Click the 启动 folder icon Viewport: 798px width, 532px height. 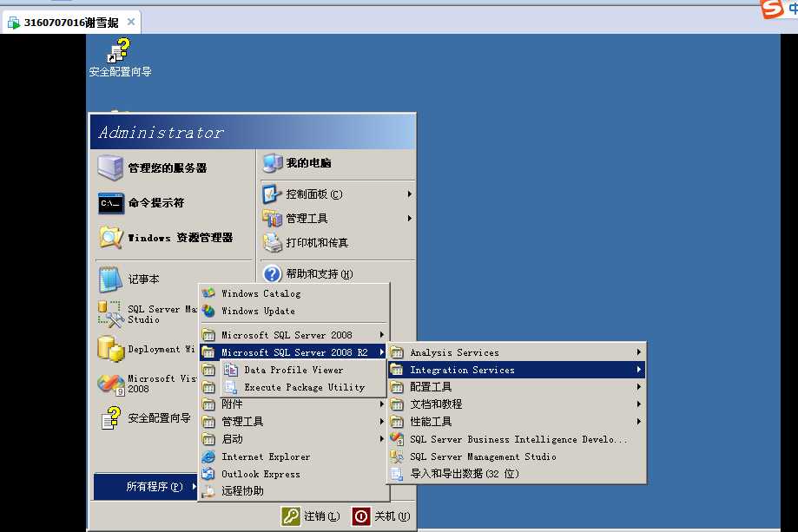pyautogui.click(x=208, y=439)
